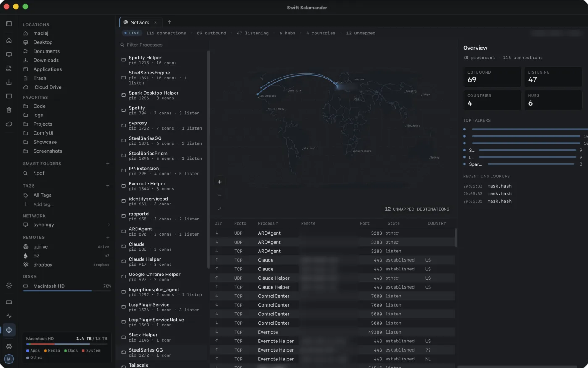This screenshot has height=368, width=588.
Task: Open Documents icon in the icon rail
Action: (9, 68)
